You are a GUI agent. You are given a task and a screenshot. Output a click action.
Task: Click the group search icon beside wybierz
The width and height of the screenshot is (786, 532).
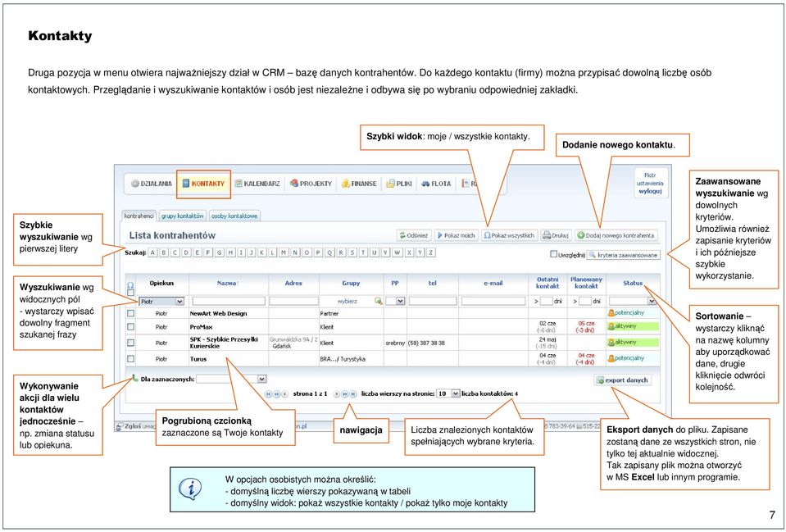pyautogui.click(x=378, y=302)
